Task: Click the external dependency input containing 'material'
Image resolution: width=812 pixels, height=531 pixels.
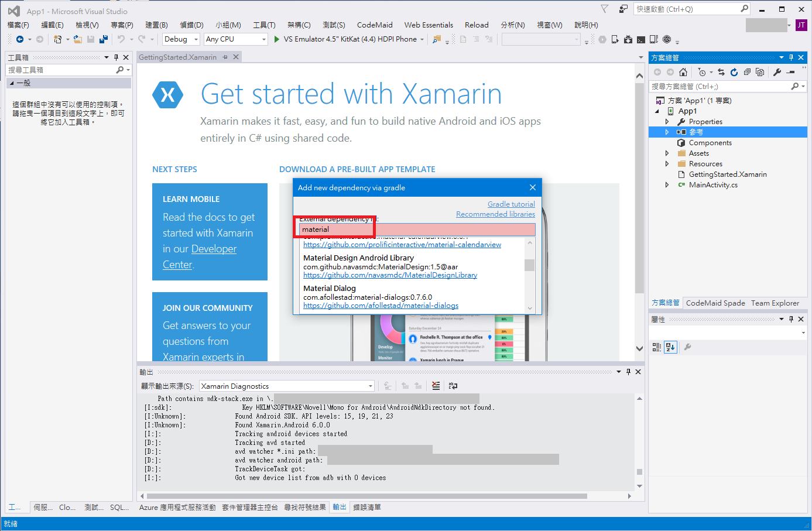Action: pyautogui.click(x=417, y=229)
